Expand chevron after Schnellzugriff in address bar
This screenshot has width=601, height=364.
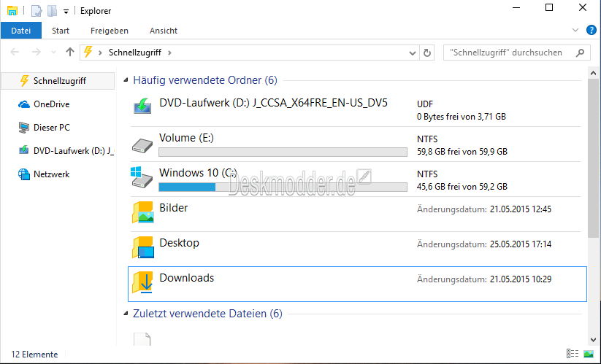pyautogui.click(x=169, y=53)
